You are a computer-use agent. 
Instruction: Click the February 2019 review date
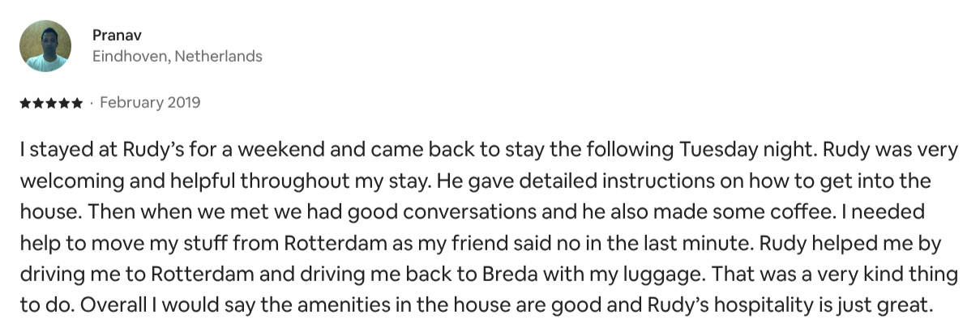[x=150, y=103]
